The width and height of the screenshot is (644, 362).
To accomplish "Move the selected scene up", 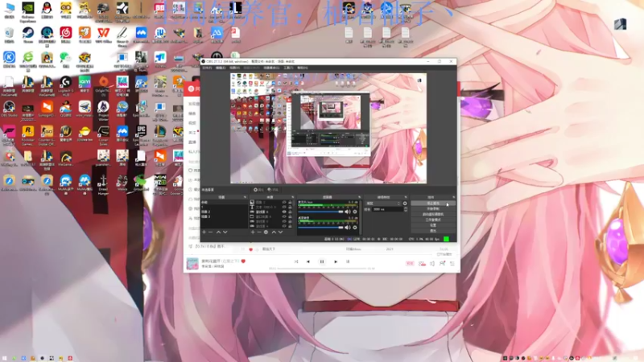I will [218, 232].
